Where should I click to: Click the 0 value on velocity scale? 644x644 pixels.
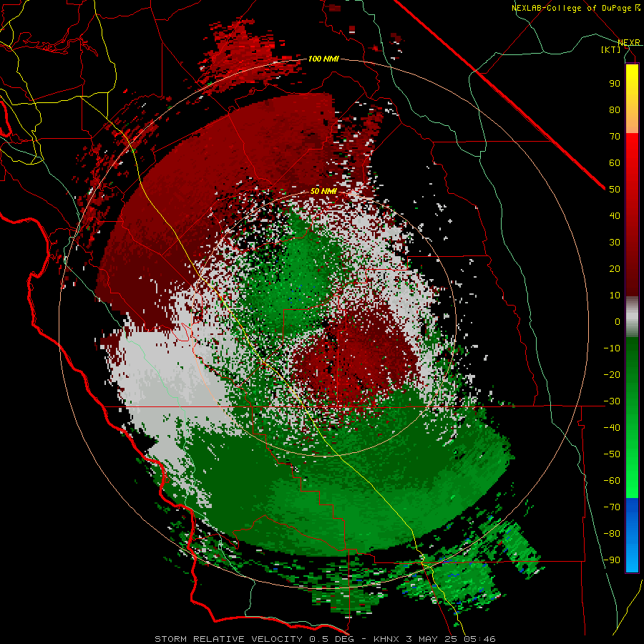(x=618, y=321)
